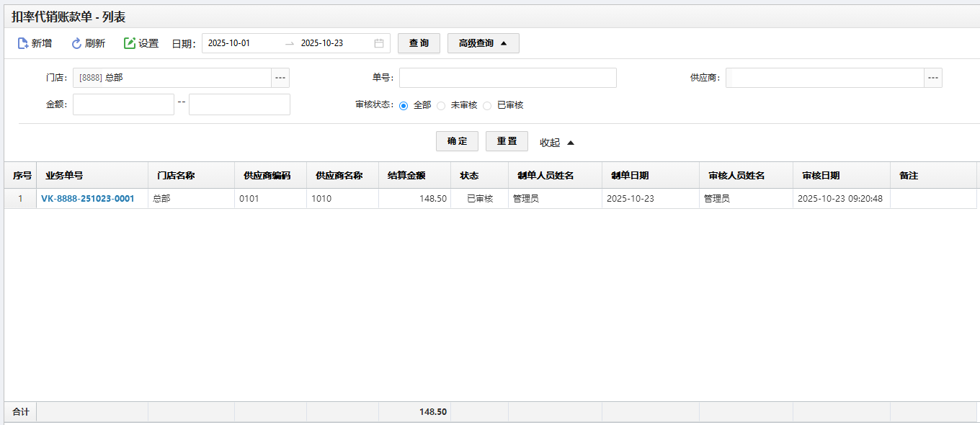Select the 已审核 radio option

click(487, 105)
